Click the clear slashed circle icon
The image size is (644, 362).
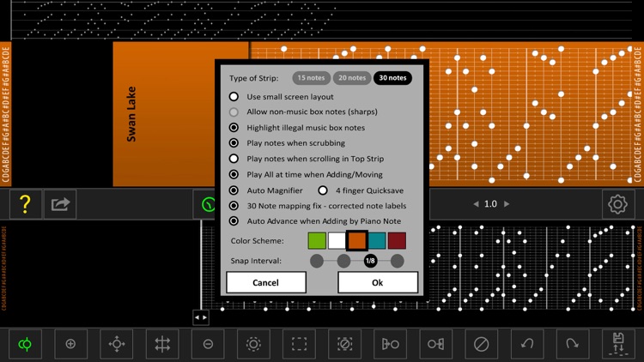pos(482,344)
